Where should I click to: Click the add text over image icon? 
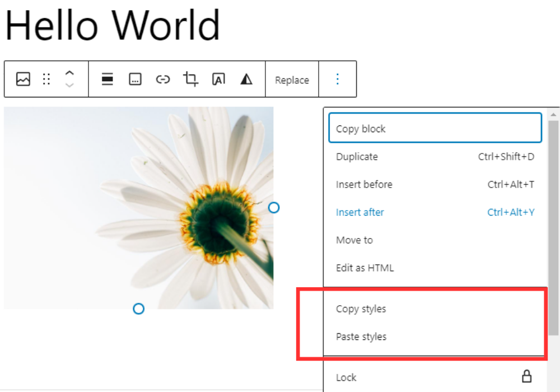point(218,79)
